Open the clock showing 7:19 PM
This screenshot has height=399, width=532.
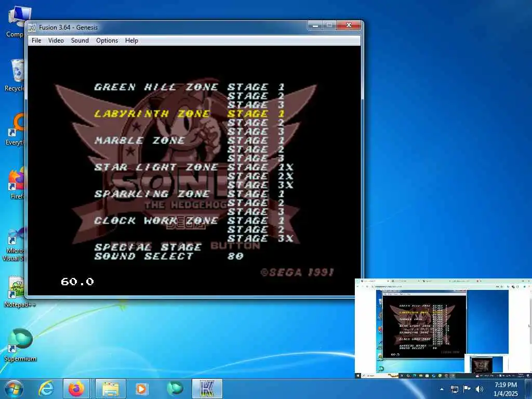[506, 389]
